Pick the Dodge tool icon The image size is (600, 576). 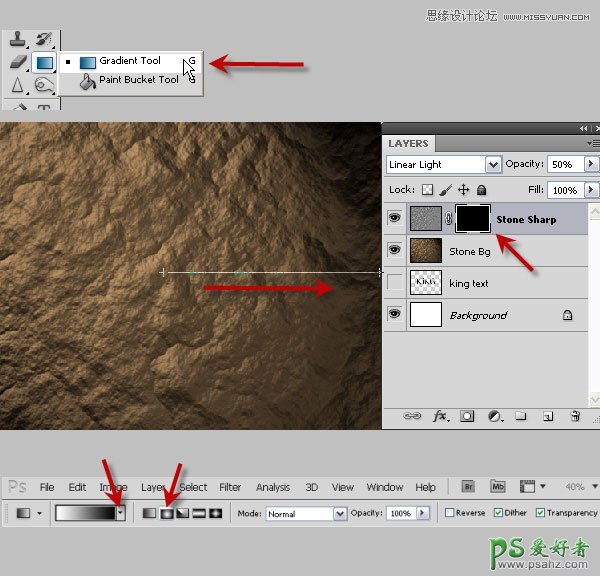pos(44,87)
